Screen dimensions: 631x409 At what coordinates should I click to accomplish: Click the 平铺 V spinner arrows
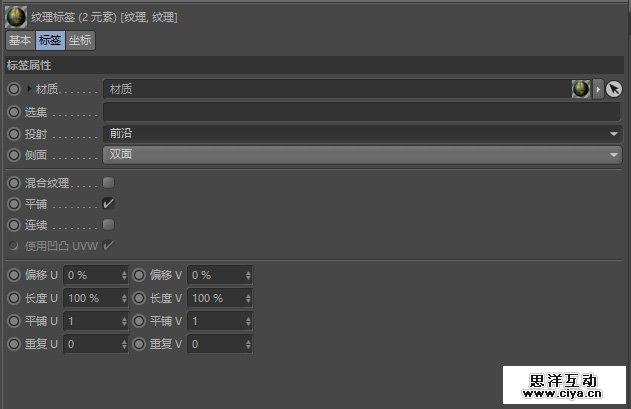[248, 321]
